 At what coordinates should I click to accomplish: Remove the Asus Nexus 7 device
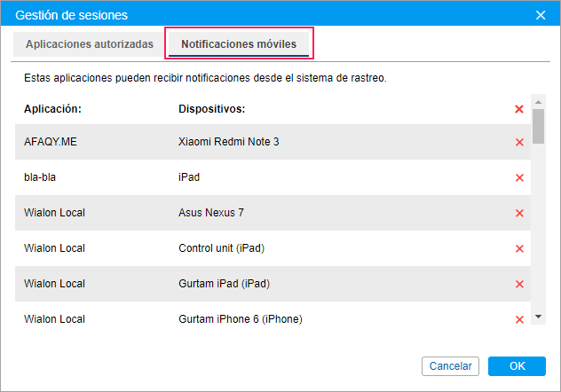point(519,213)
